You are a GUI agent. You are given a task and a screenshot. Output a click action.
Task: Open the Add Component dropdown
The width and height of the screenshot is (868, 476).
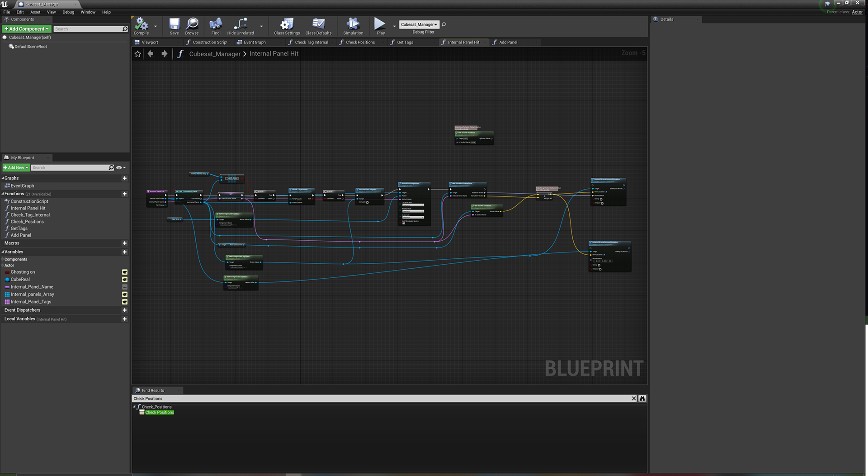pos(27,29)
